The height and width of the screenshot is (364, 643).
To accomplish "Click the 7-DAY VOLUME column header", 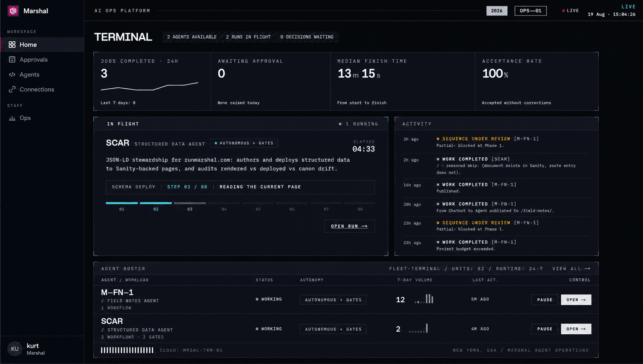I will (415, 280).
